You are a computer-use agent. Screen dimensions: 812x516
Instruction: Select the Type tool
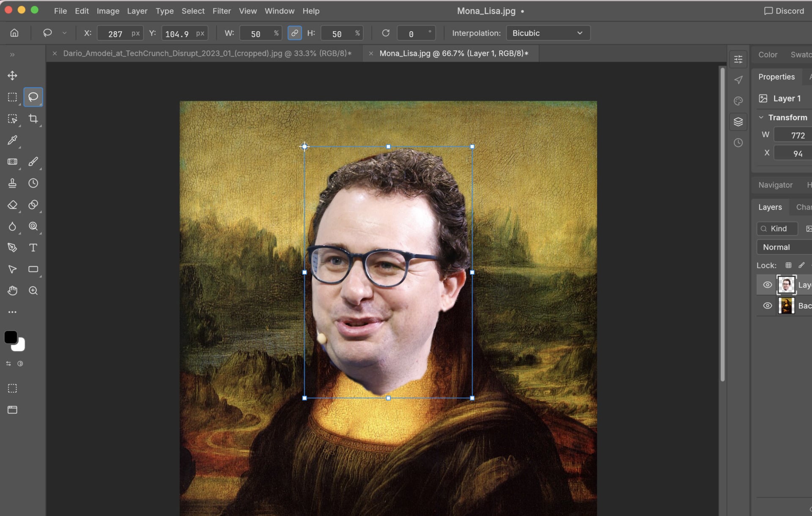33,248
